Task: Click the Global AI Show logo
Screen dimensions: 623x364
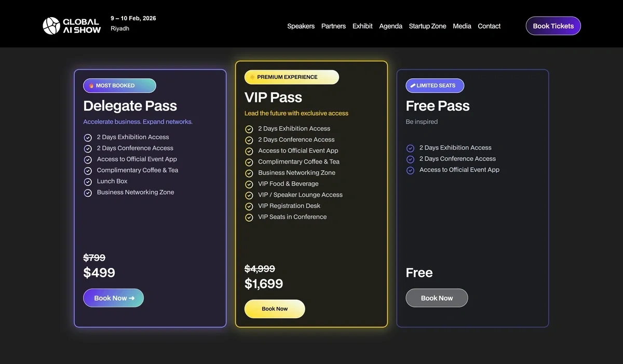Action: coord(71,24)
